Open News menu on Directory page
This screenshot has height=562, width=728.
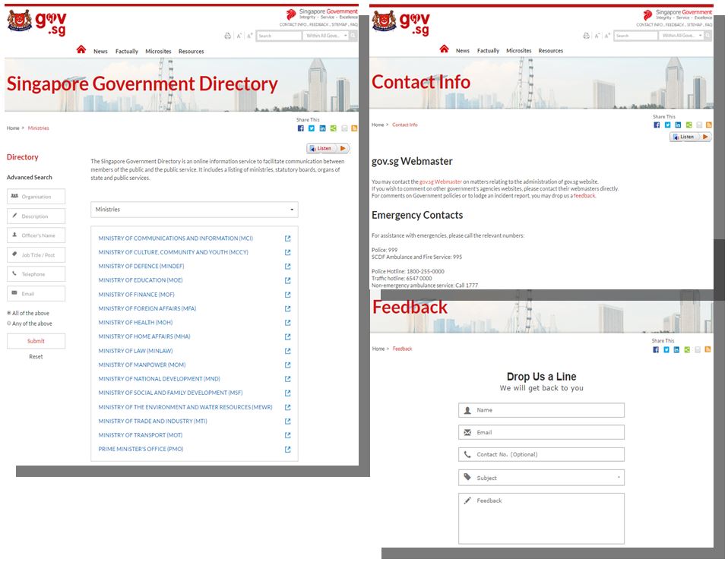(100, 52)
